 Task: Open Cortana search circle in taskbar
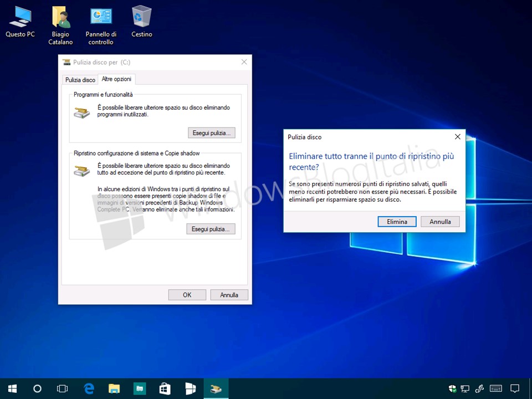tap(37, 388)
